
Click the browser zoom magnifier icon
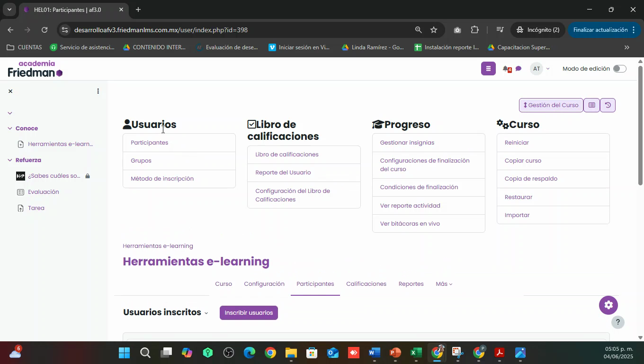tap(418, 30)
